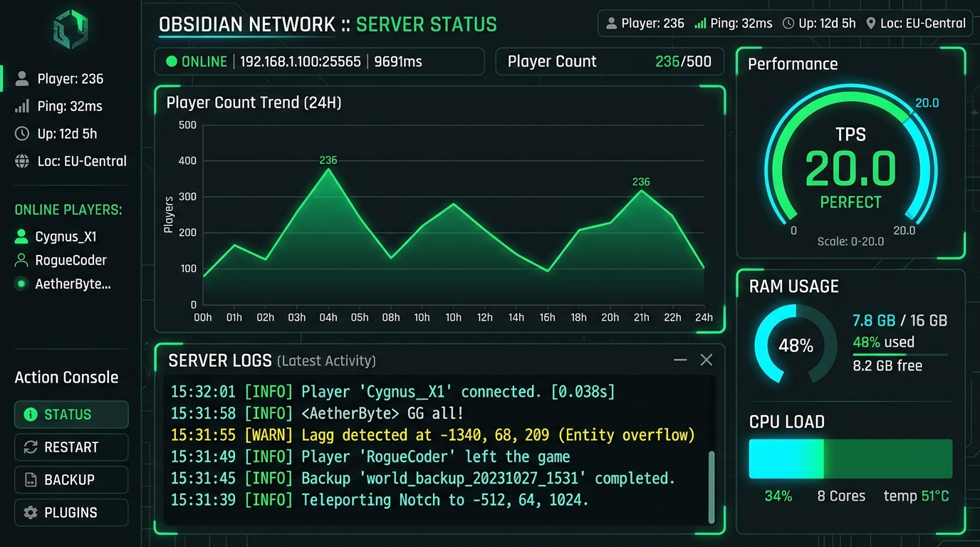Click the Server Logs scrollbar
Screen dimensions: 980x547
pyautogui.click(x=710, y=486)
